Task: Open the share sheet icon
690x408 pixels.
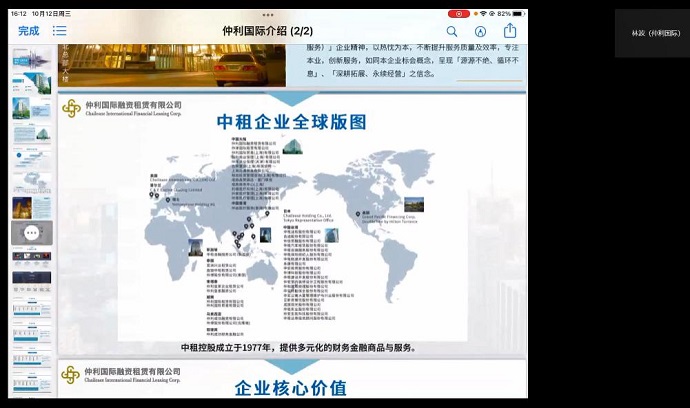Action: [x=510, y=31]
